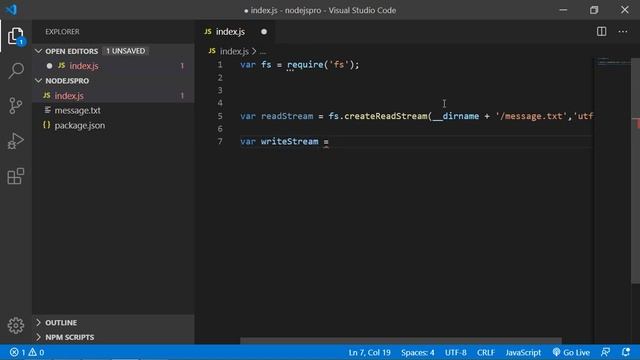
Task: Open the Extensions view icon
Action: click(x=16, y=176)
